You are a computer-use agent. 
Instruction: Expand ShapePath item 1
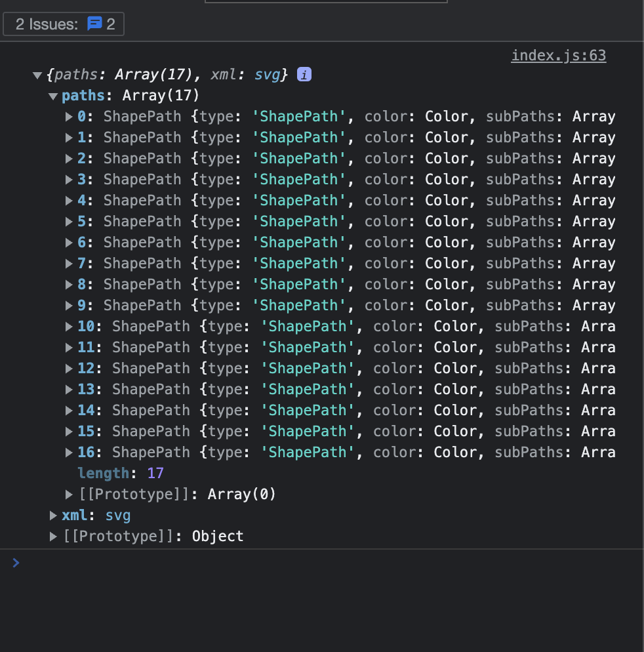point(69,138)
